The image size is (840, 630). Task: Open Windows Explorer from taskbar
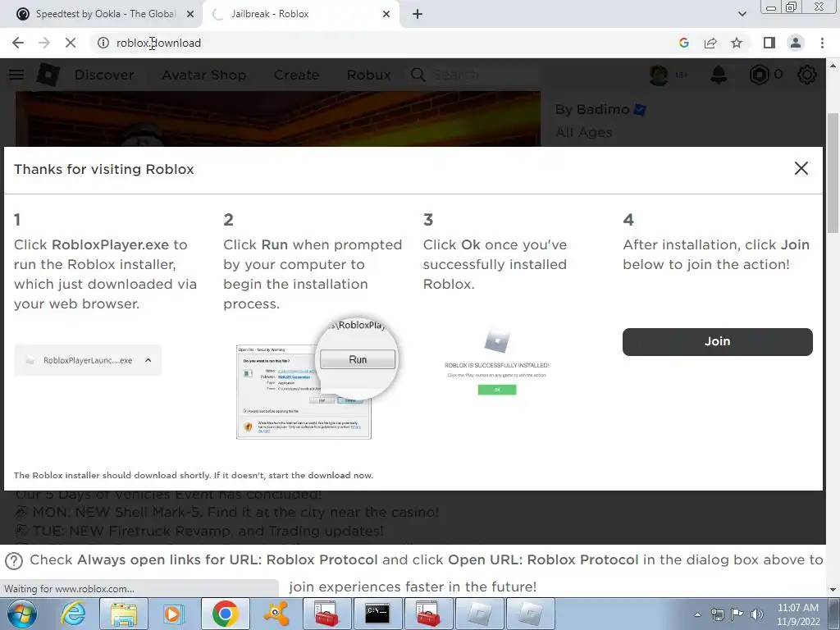(x=123, y=614)
